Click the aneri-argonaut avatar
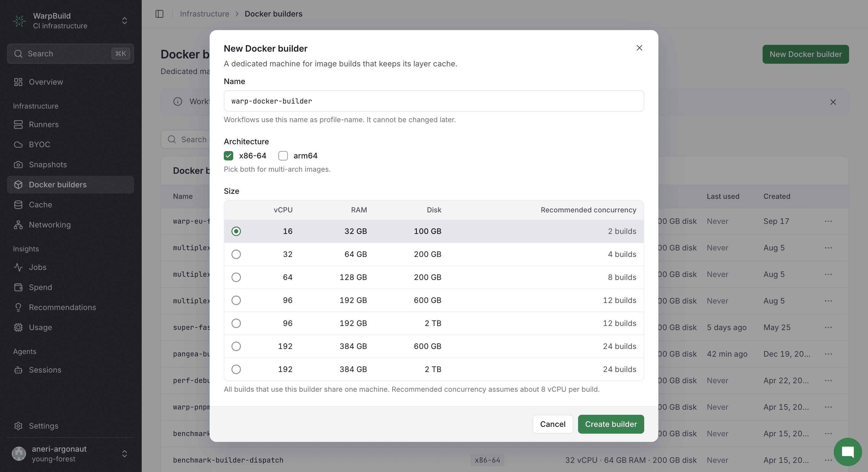This screenshot has width=868, height=472. click(x=19, y=453)
